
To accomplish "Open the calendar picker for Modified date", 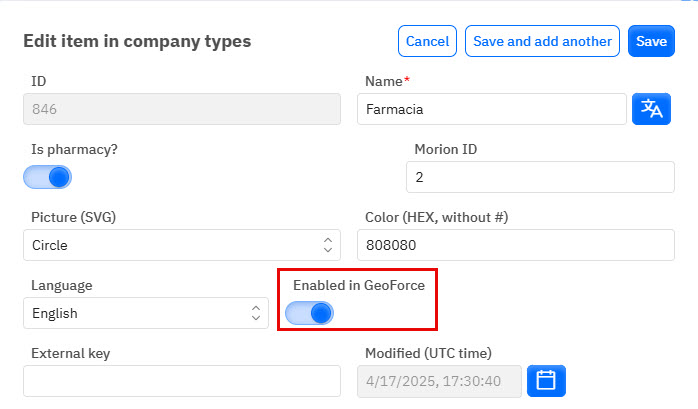I will pyautogui.click(x=546, y=381).
